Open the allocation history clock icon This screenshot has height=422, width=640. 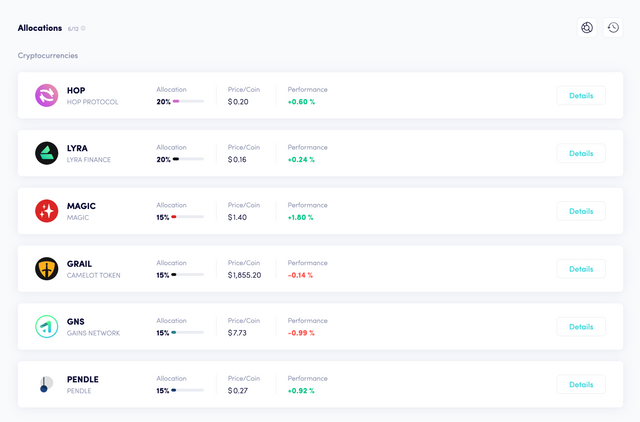[613, 27]
